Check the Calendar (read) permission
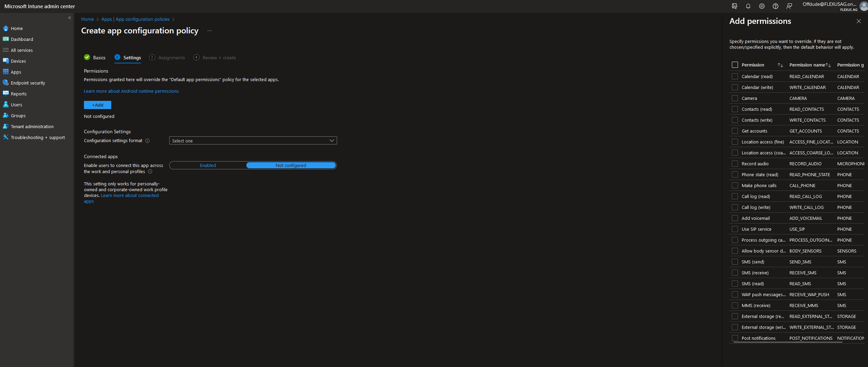 coord(735,76)
